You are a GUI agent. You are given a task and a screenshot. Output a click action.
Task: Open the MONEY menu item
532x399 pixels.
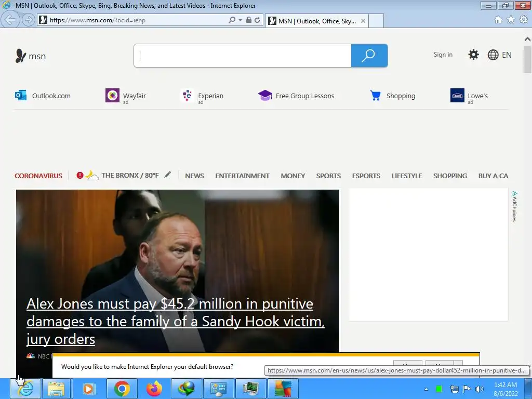[293, 176]
